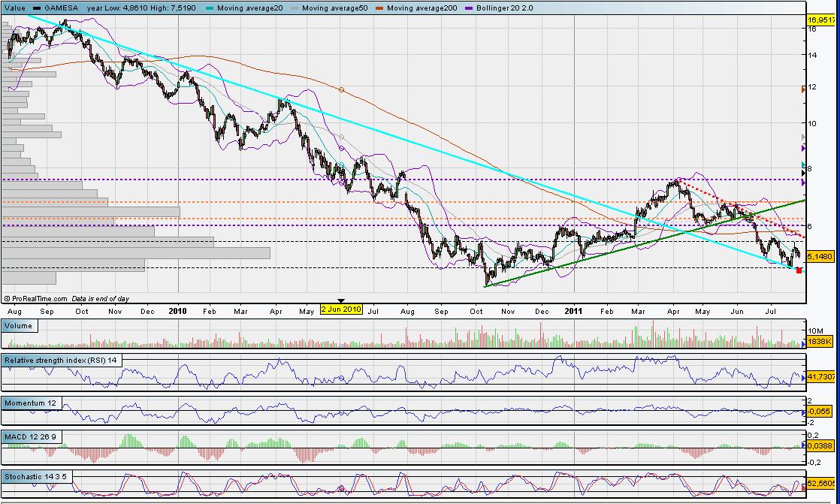The image size is (840, 504).
Task: Open the Stochastic 14 3 5 panel label
Action: point(35,475)
